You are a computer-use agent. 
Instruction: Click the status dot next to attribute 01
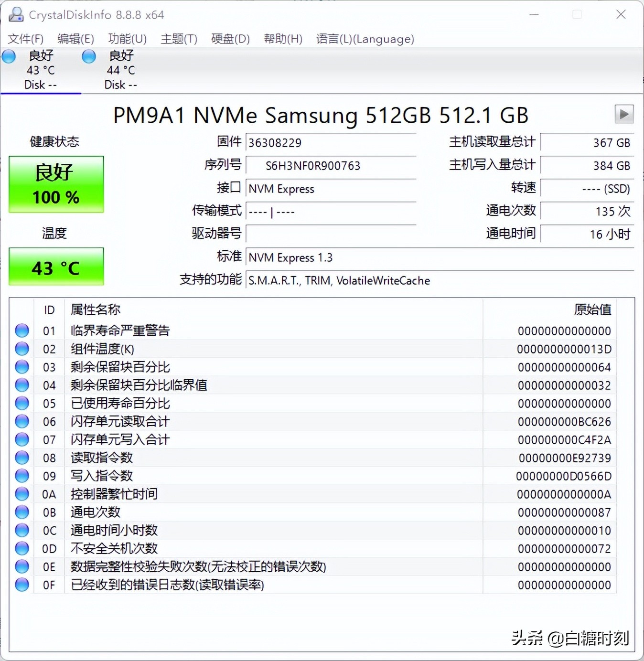tap(21, 330)
